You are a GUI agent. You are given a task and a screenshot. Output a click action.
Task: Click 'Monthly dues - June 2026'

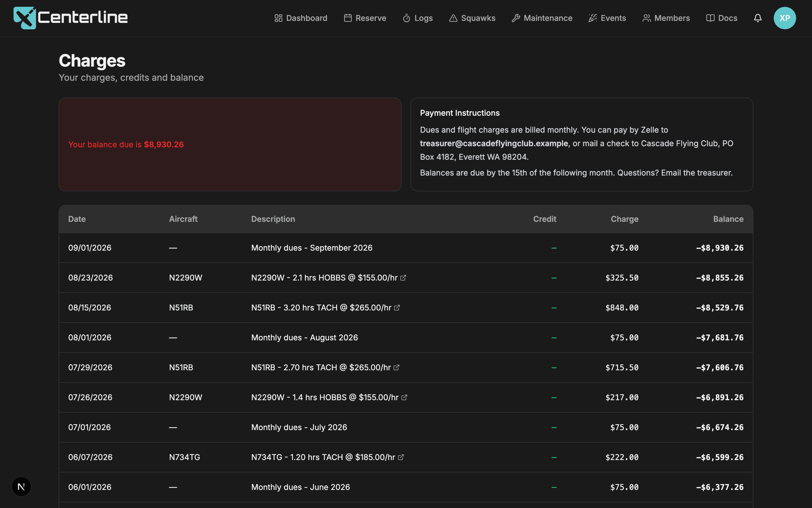tap(300, 487)
